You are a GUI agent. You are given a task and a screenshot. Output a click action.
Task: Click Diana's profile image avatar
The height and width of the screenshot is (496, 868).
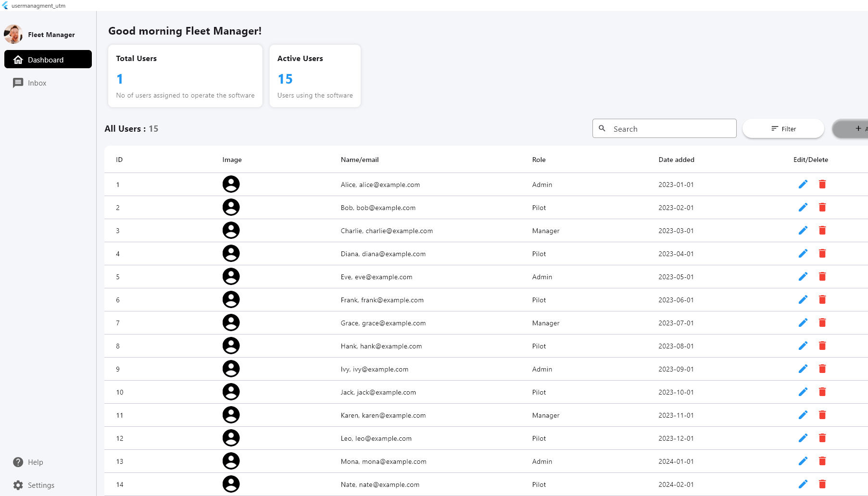pyautogui.click(x=231, y=253)
